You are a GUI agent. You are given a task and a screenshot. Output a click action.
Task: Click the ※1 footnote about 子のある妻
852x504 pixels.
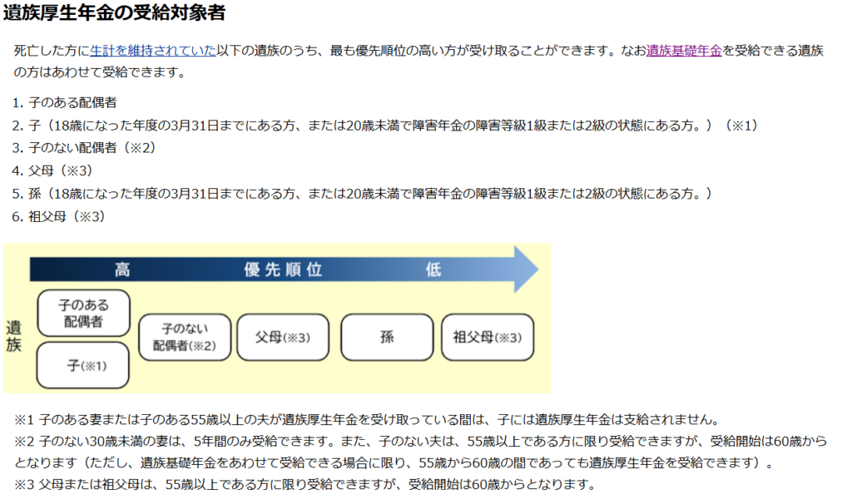pyautogui.click(x=366, y=419)
